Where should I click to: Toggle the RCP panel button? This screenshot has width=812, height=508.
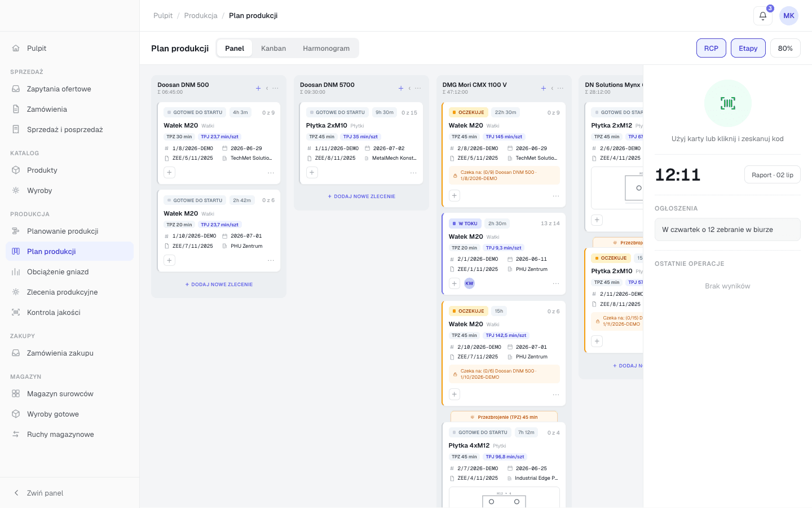(711, 48)
